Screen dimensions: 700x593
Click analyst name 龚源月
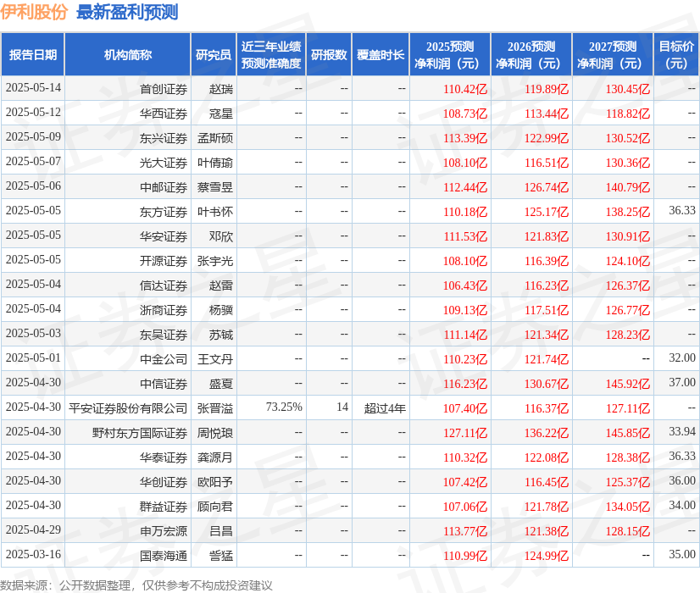click(x=215, y=457)
